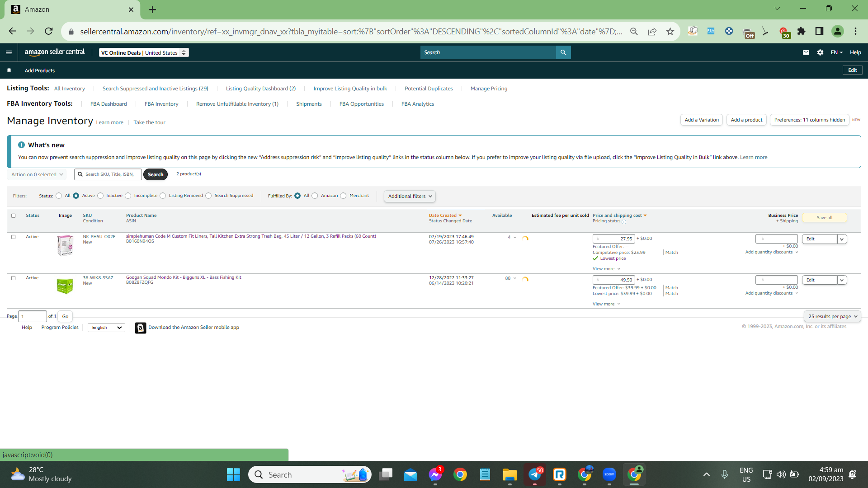Open the Listing Quality Dashboard
The height and width of the screenshot is (488, 868).
pos(261,89)
